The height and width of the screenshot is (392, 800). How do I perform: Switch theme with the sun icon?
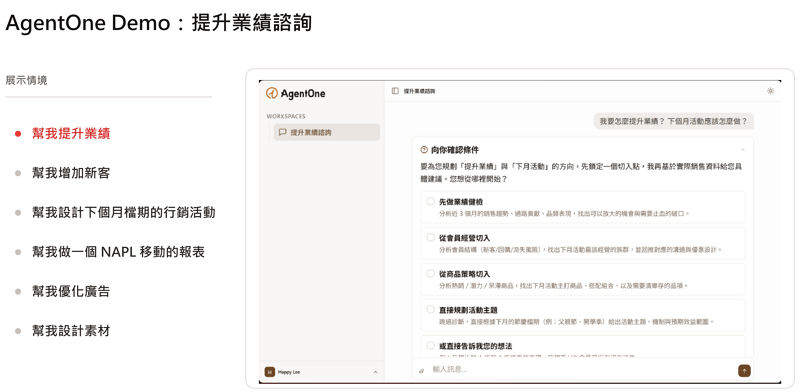(x=770, y=91)
